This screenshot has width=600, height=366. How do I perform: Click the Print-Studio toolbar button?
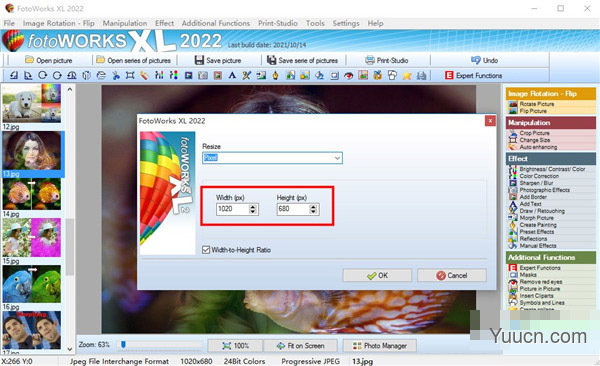387,60
